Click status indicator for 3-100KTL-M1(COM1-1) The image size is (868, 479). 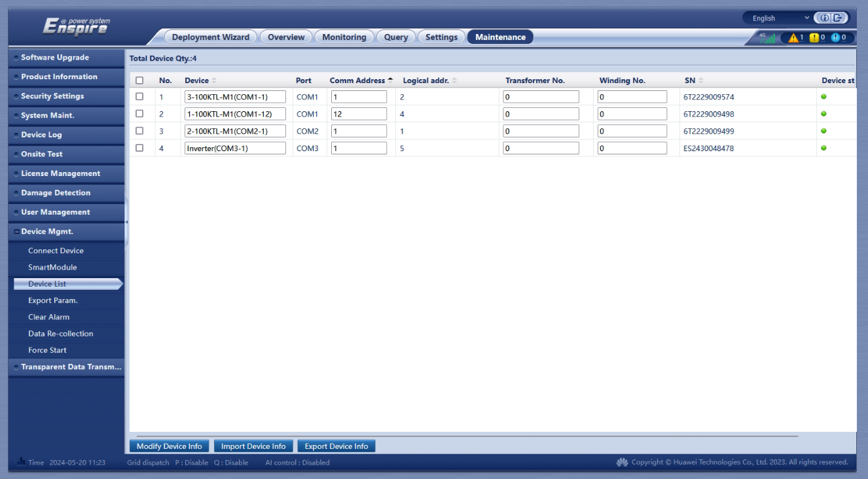tap(823, 97)
